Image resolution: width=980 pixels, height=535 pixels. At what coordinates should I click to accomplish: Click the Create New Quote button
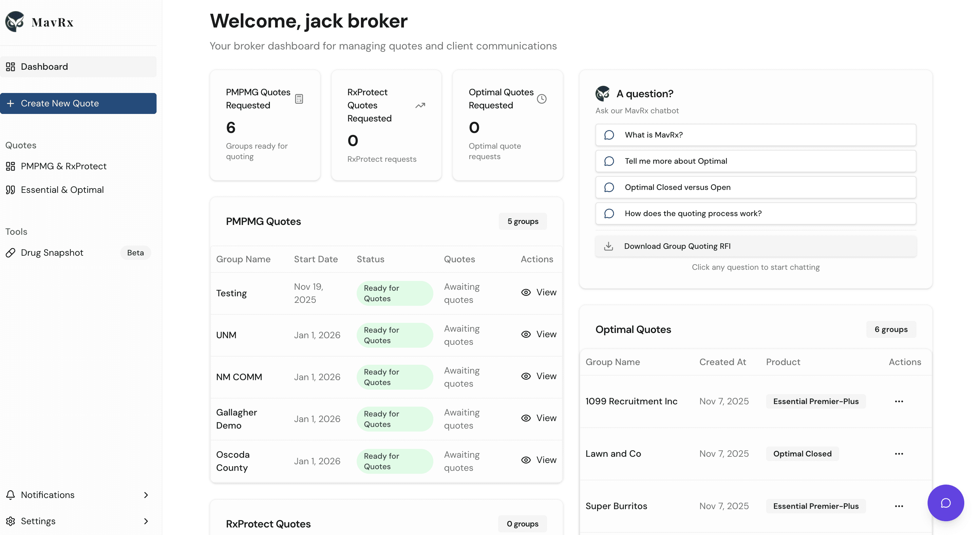[78, 103]
